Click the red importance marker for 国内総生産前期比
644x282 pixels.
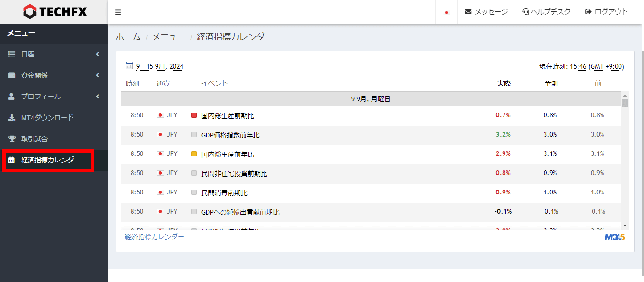click(x=194, y=115)
